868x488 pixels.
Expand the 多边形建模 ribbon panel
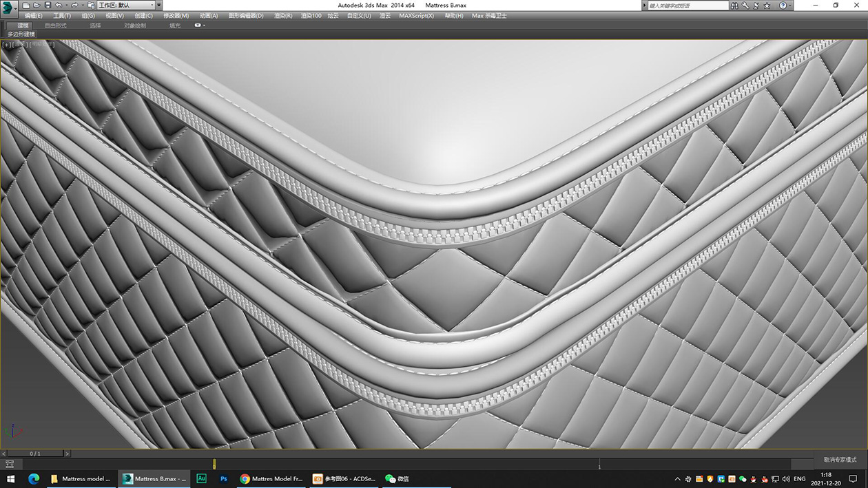pyautogui.click(x=21, y=34)
